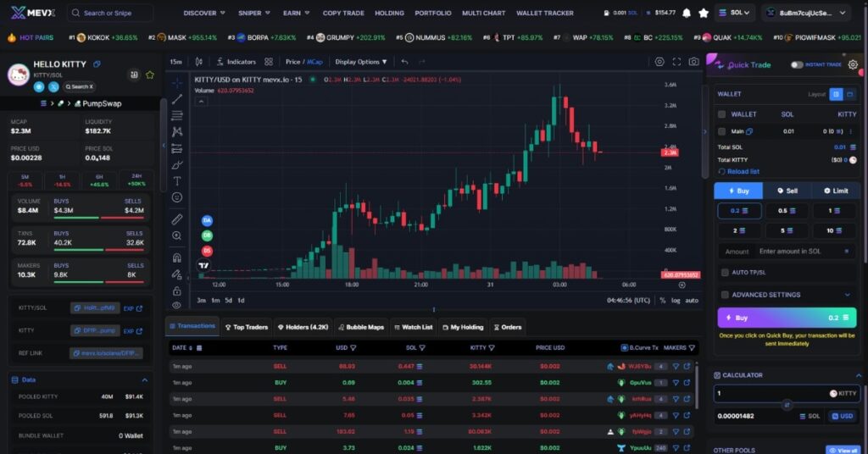Open the notifications bell

click(x=687, y=13)
